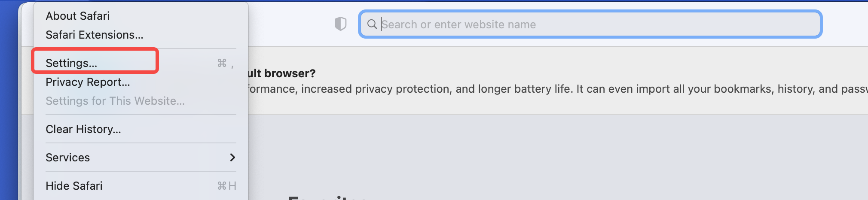Choose Safari Extensions… menu entry
This screenshot has width=868, height=200.
coord(95,35)
